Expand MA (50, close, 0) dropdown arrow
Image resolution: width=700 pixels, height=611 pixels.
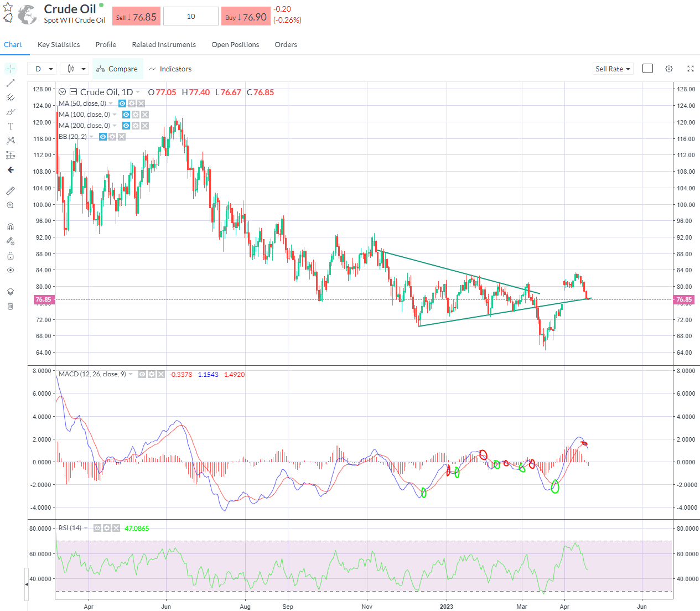point(111,103)
